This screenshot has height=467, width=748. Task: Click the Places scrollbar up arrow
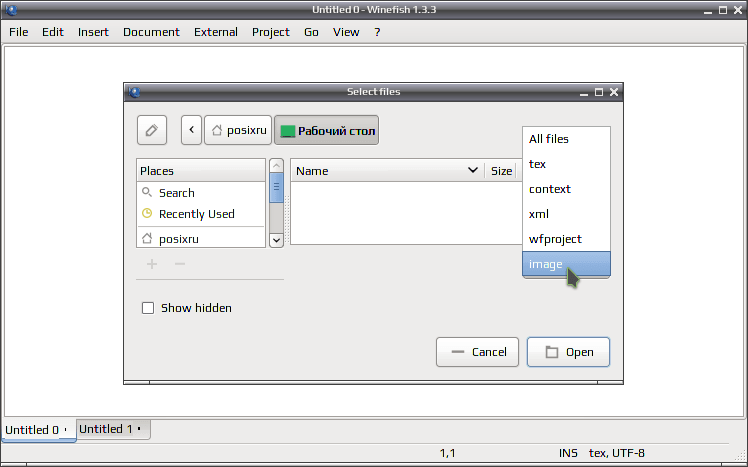tap(276, 166)
